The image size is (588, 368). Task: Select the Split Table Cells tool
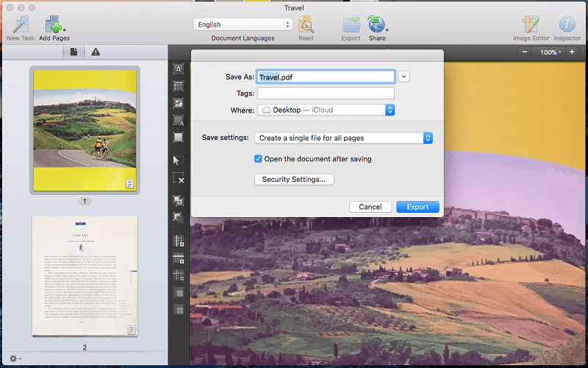tap(179, 310)
